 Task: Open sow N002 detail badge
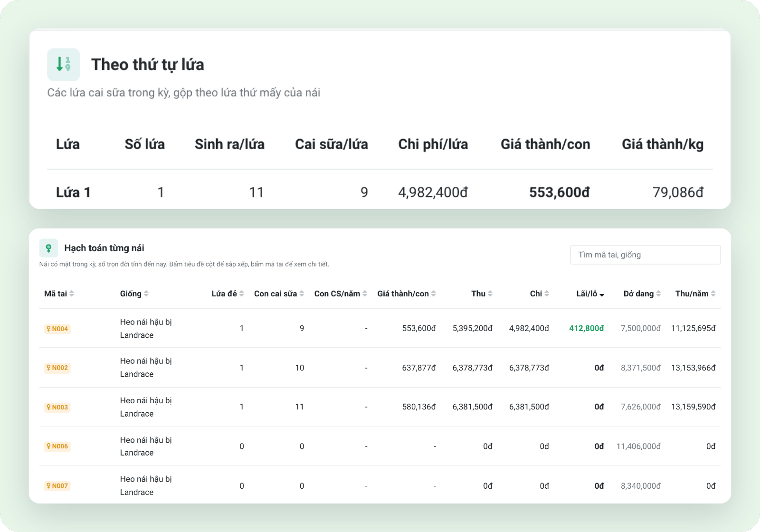point(57,368)
